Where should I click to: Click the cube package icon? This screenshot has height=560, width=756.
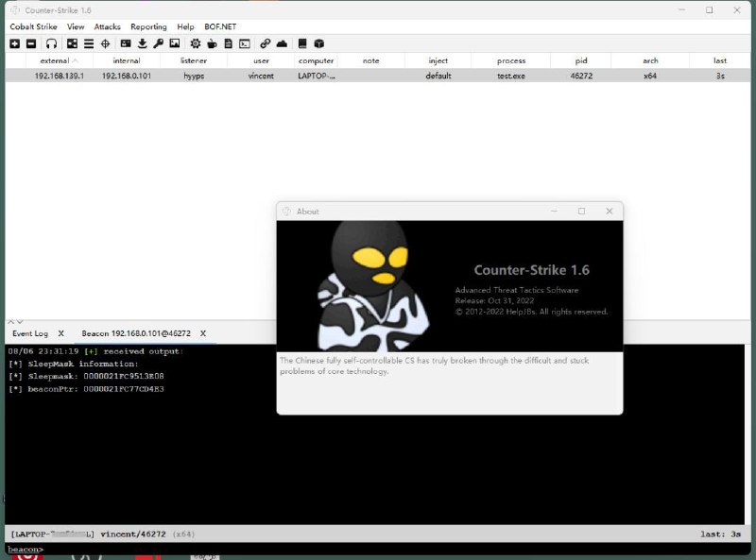click(x=319, y=43)
